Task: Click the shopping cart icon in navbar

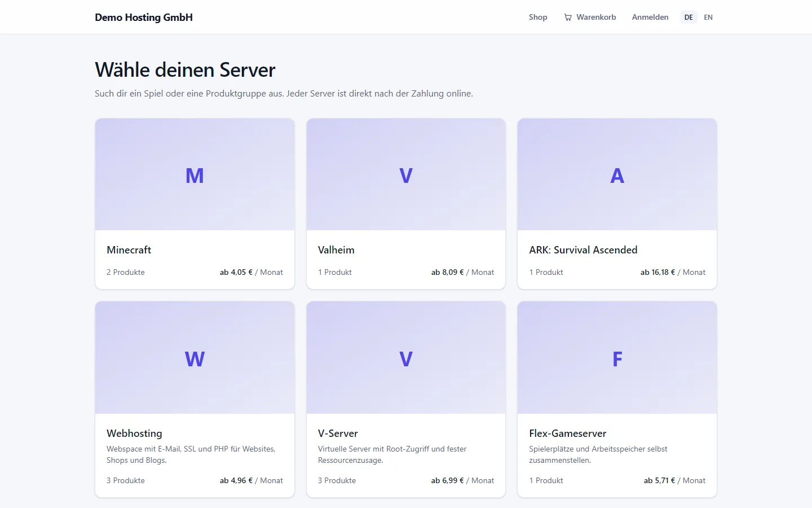Action: click(568, 17)
